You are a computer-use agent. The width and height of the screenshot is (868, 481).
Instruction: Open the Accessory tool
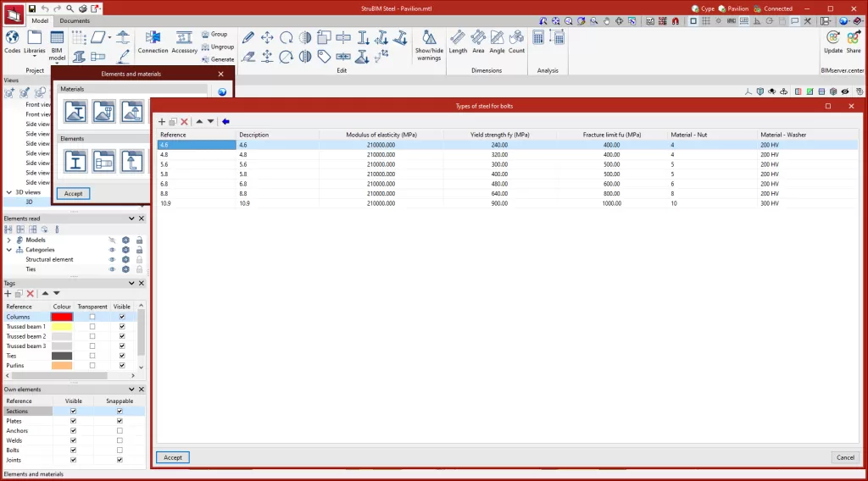click(184, 39)
